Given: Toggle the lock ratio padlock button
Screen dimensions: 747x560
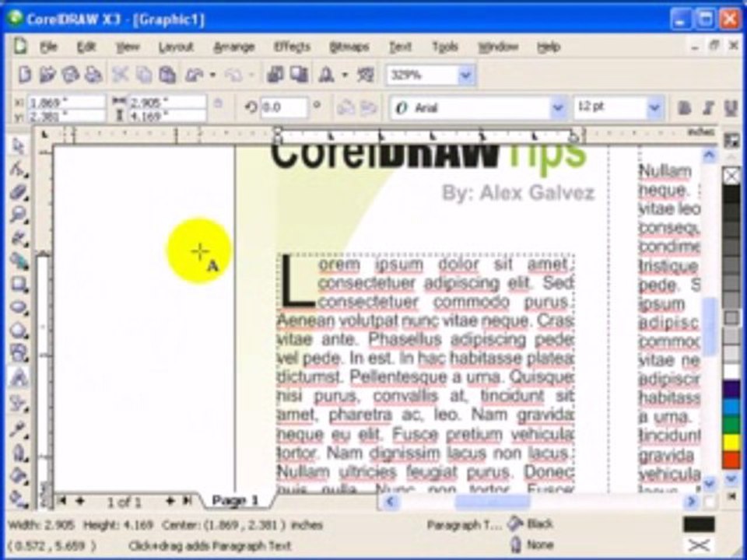Looking at the screenshot, I should (218, 103).
